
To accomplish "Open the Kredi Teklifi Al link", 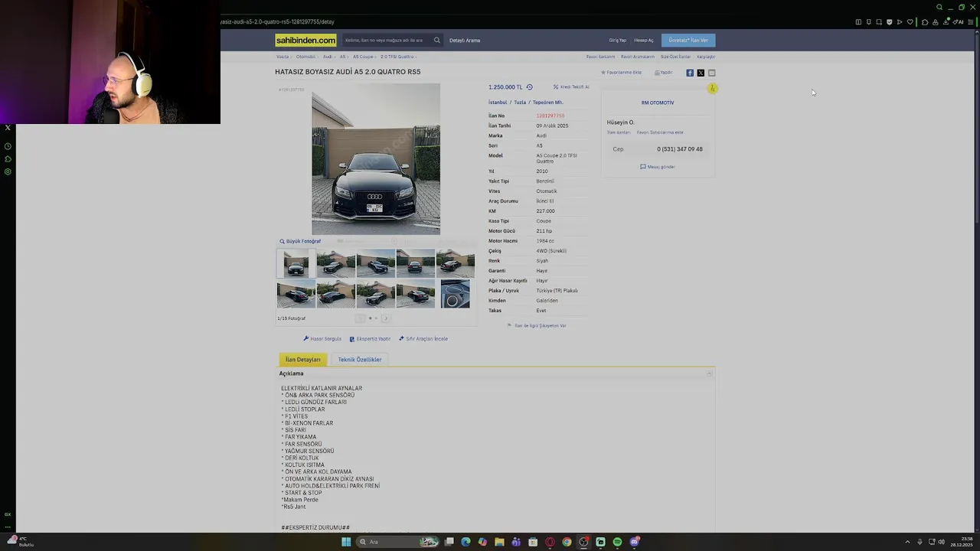I will [x=571, y=87].
